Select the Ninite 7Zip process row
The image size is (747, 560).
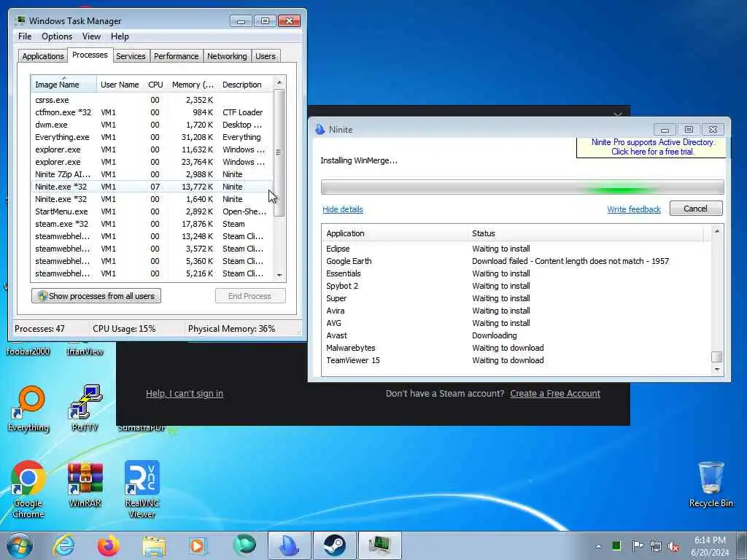[152, 174]
